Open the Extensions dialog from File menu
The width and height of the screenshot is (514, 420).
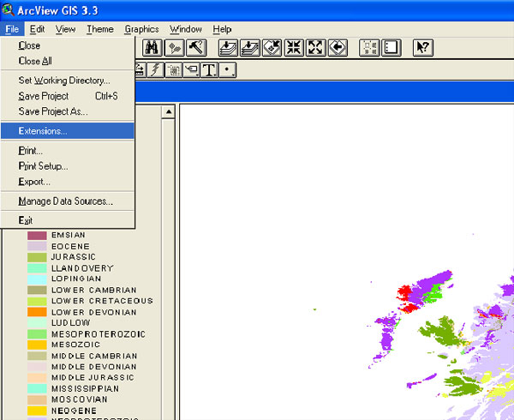68,131
